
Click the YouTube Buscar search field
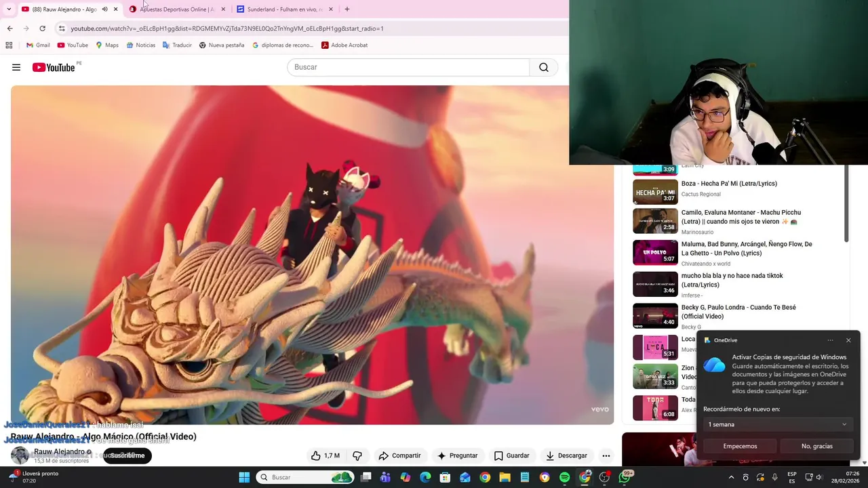point(408,67)
